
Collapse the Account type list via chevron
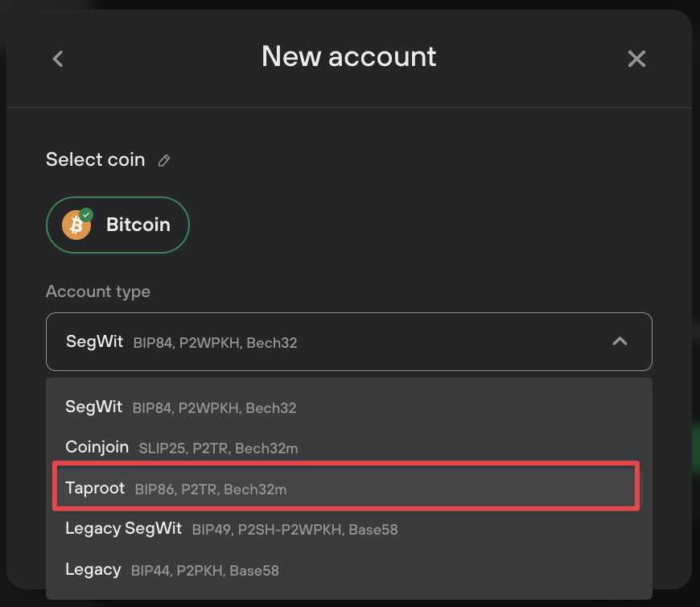620,341
